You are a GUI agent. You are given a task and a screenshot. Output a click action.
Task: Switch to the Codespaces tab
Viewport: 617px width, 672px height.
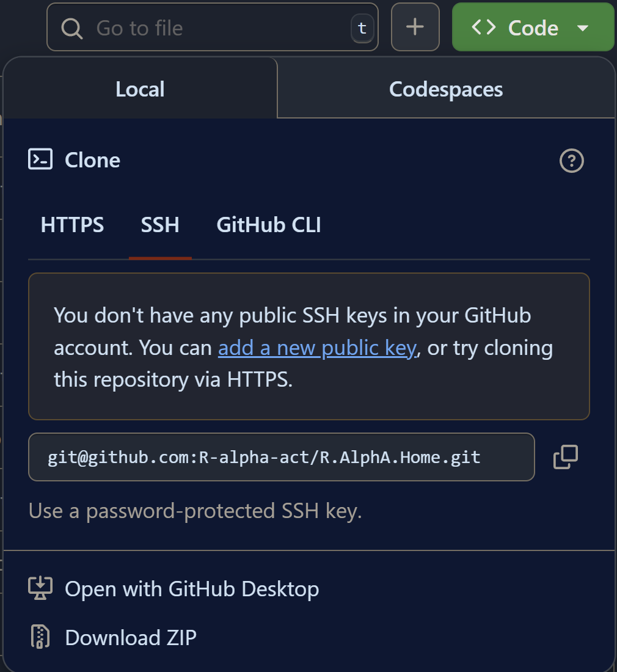(x=446, y=89)
